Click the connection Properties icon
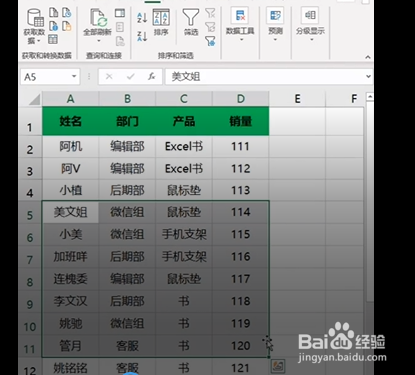The height and width of the screenshot is (375, 415). coord(120,27)
